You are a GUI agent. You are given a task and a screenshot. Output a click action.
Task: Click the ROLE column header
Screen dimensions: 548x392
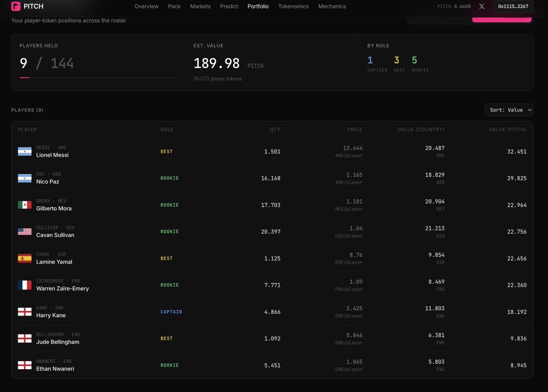click(x=167, y=130)
